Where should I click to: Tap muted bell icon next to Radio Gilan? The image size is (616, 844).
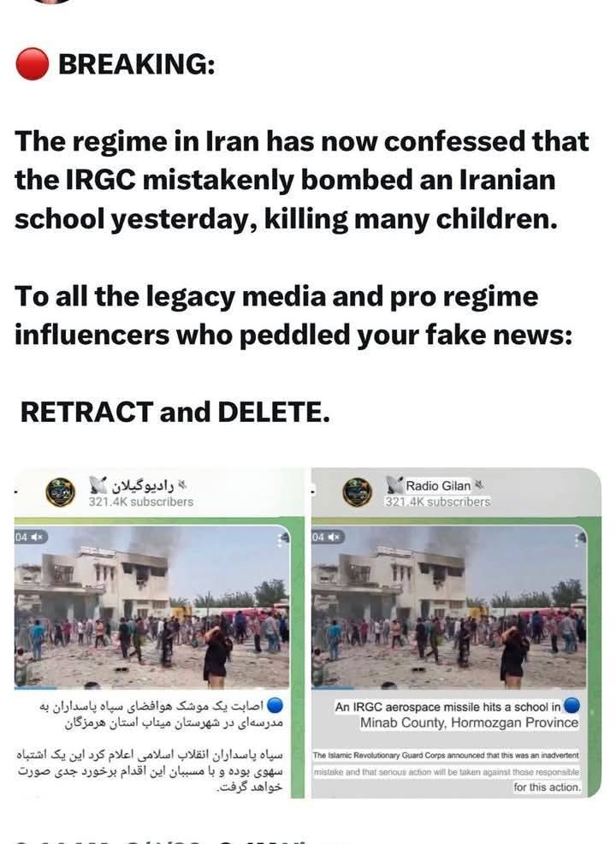point(478,485)
